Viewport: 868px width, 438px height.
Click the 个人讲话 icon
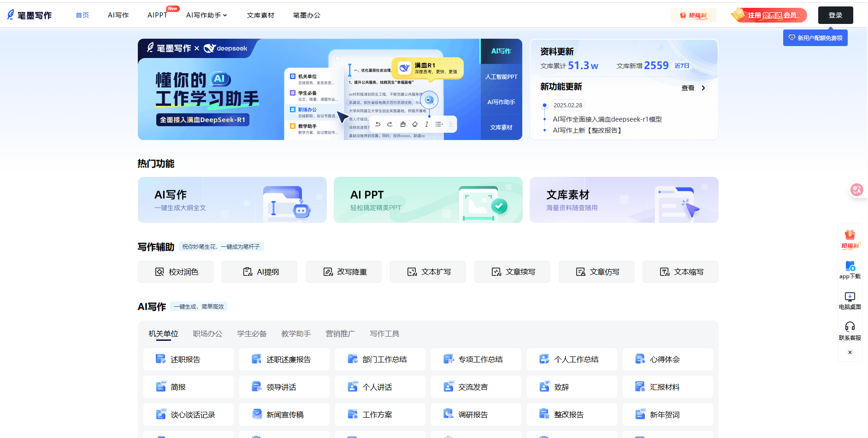click(x=352, y=386)
